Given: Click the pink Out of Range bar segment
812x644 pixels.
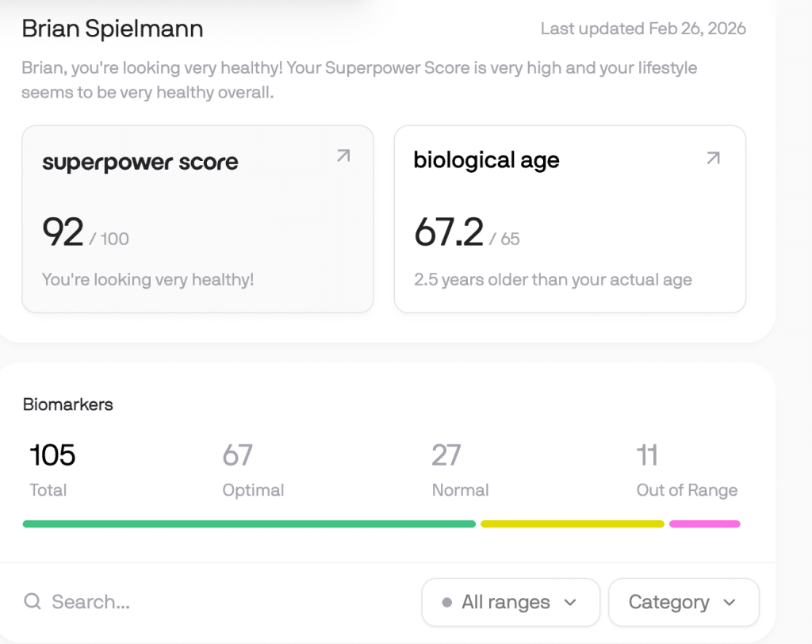Looking at the screenshot, I should click(x=704, y=523).
